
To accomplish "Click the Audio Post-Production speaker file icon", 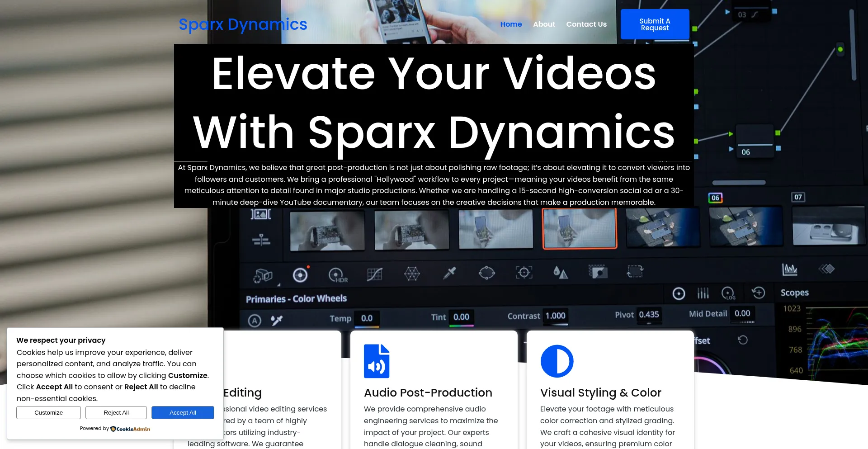I will coord(377,361).
